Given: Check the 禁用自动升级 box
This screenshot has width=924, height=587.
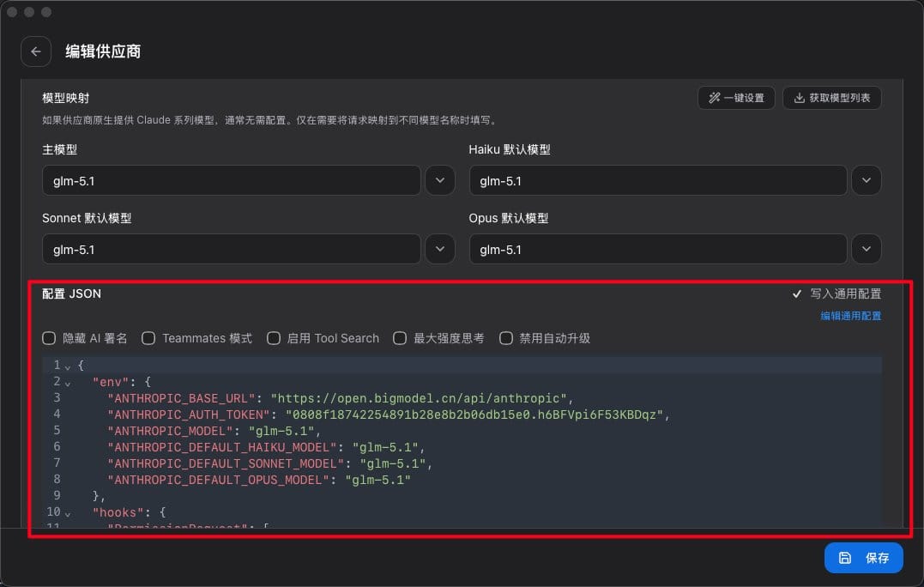Looking at the screenshot, I should 506,338.
